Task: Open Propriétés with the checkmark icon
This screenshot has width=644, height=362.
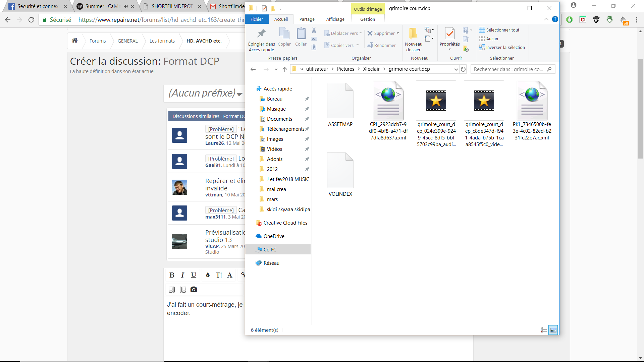Action: [449, 34]
